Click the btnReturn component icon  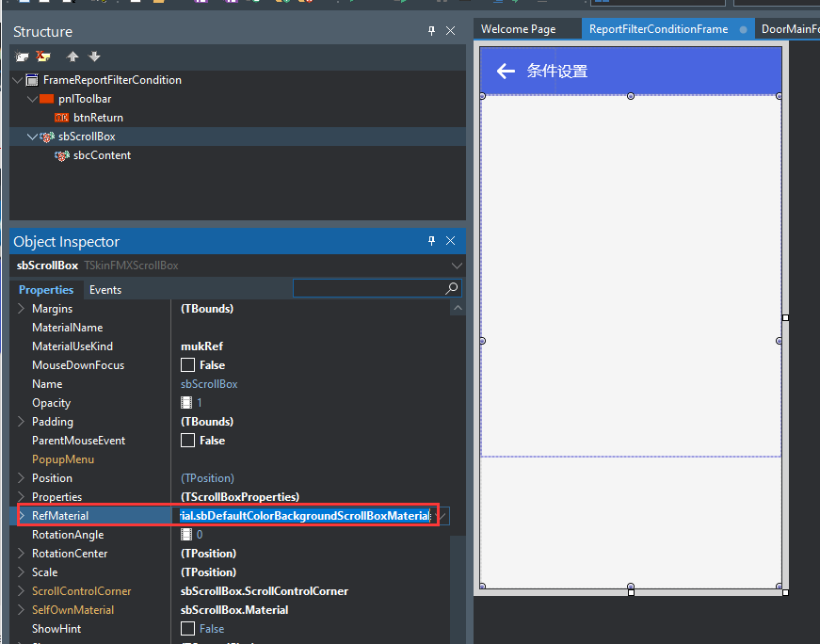[x=62, y=118]
